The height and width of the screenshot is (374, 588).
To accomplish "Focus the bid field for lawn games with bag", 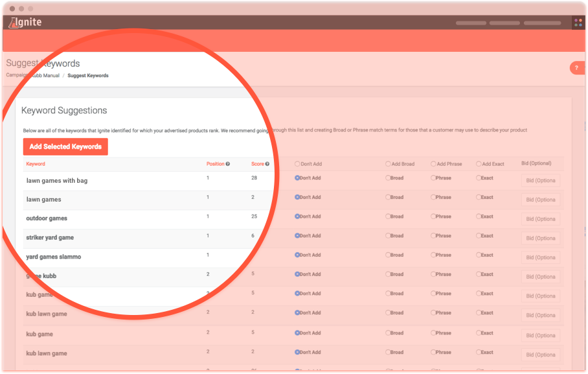I will [541, 181].
